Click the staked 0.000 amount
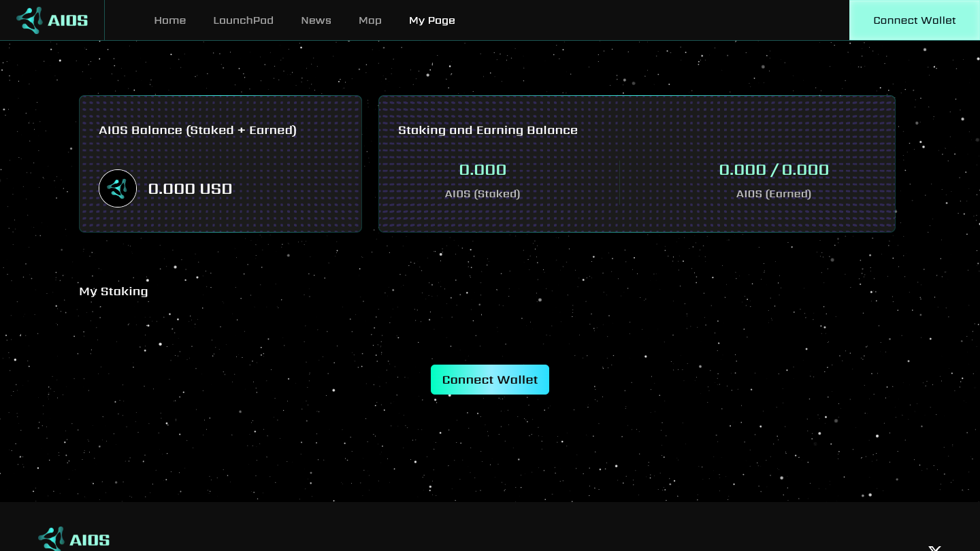The width and height of the screenshot is (980, 551). click(483, 169)
